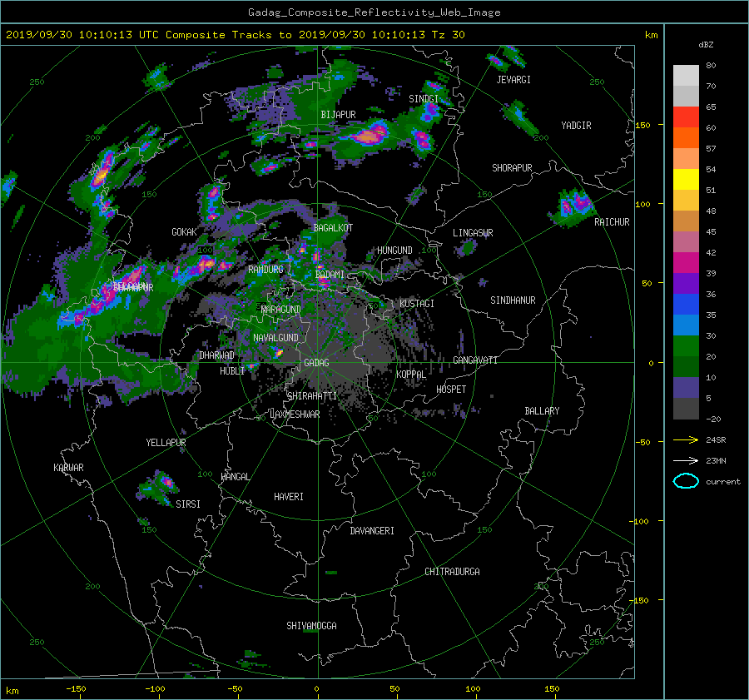Click the BADAMI city label

(x=330, y=275)
